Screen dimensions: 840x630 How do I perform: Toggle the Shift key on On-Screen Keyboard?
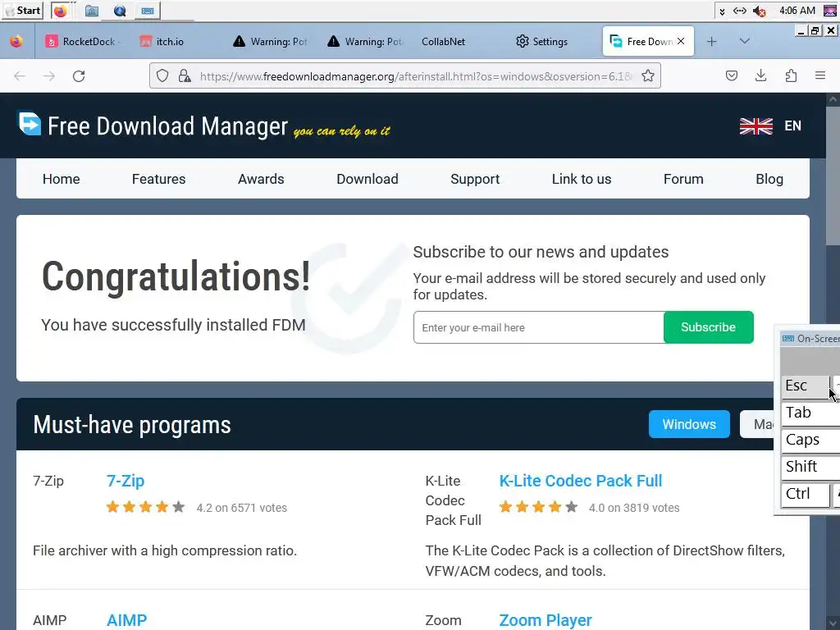click(x=810, y=467)
